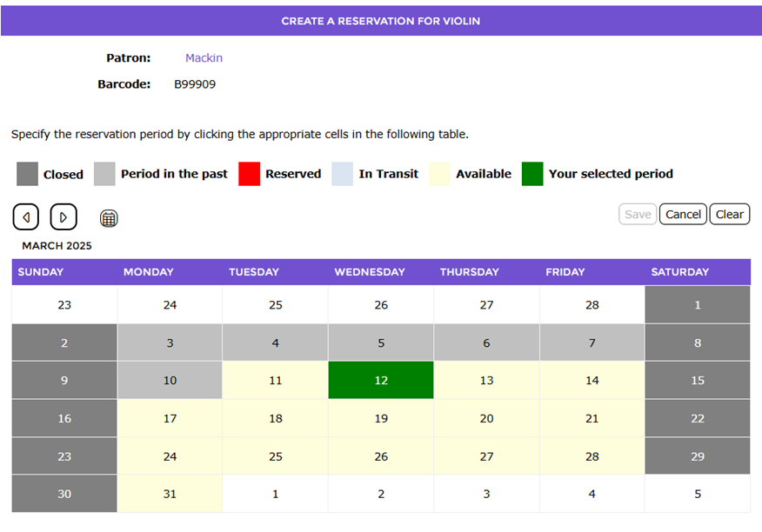Open patron Mackin link
Viewport: 762px width, 532px height.
[x=204, y=58]
